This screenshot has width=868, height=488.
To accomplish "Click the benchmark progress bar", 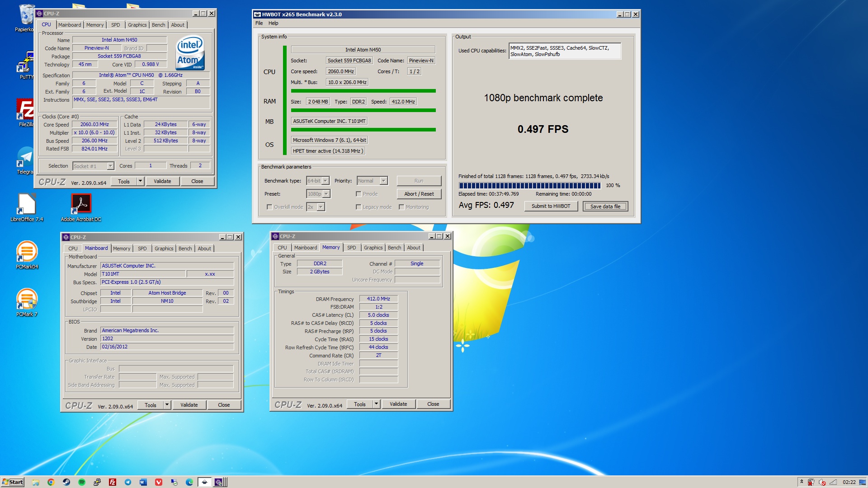I will pos(529,185).
